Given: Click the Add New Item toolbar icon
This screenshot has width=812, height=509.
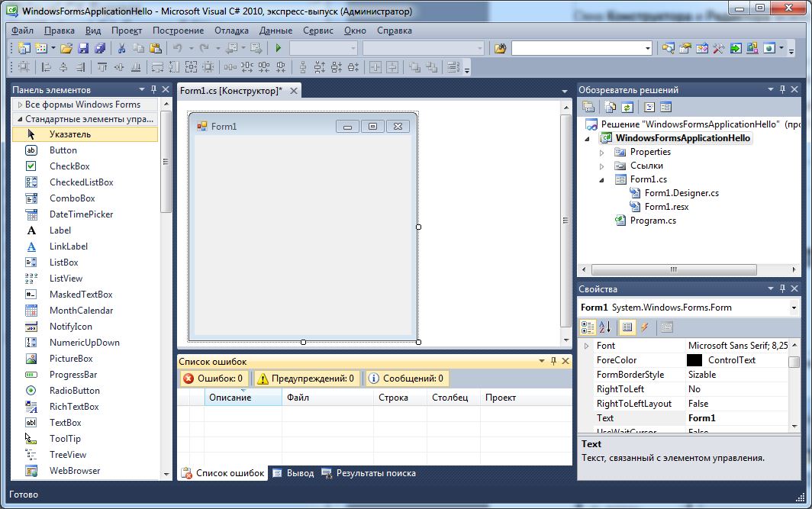Looking at the screenshot, I should click(x=41, y=48).
